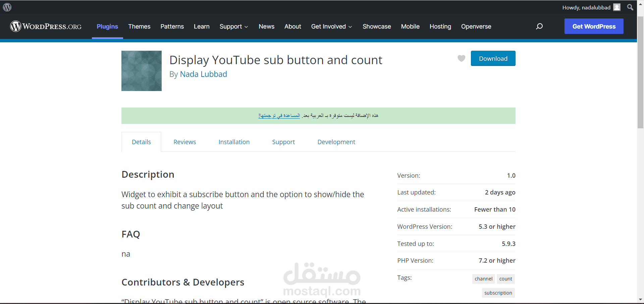This screenshot has height=304, width=644.
Task: Click the WordPress logo in the admin toolbar
Action: point(7,7)
